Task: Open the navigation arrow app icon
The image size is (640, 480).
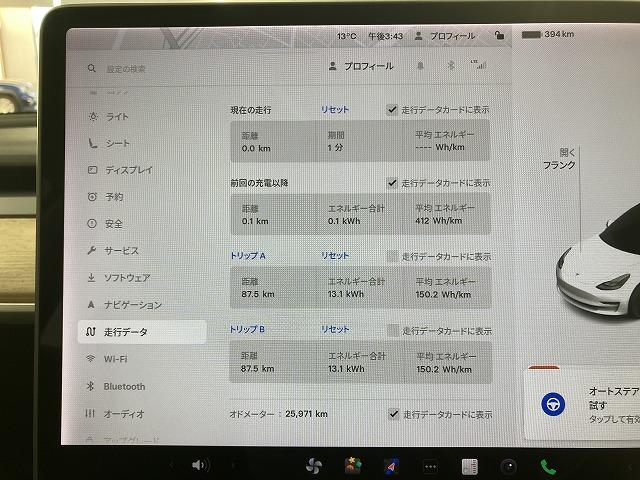Action: point(391,465)
